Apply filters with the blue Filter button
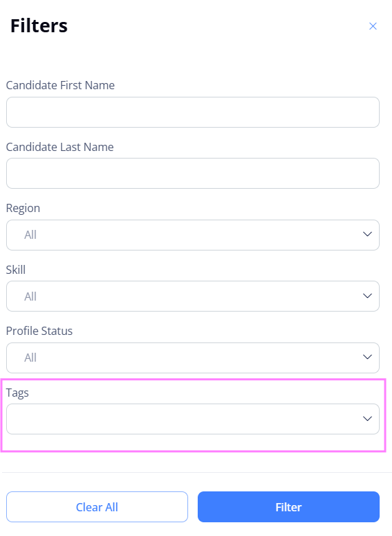 288,507
